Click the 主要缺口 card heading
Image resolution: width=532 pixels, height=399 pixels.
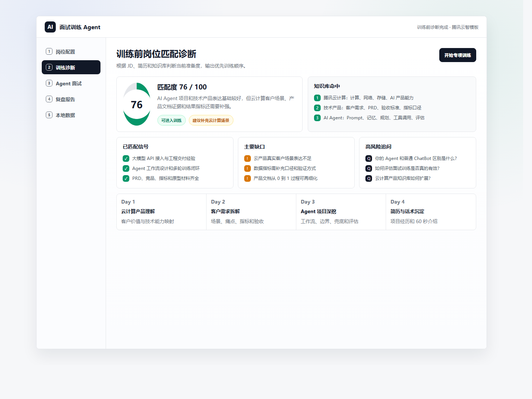pyautogui.click(x=255, y=147)
